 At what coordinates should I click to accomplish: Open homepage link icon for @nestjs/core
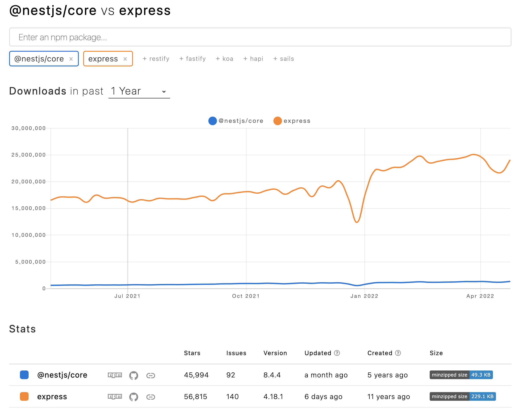click(x=151, y=375)
